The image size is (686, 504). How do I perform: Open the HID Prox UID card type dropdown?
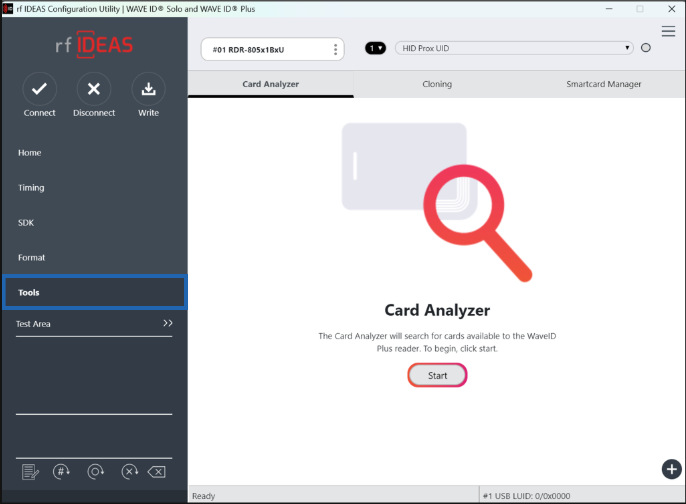tap(514, 48)
